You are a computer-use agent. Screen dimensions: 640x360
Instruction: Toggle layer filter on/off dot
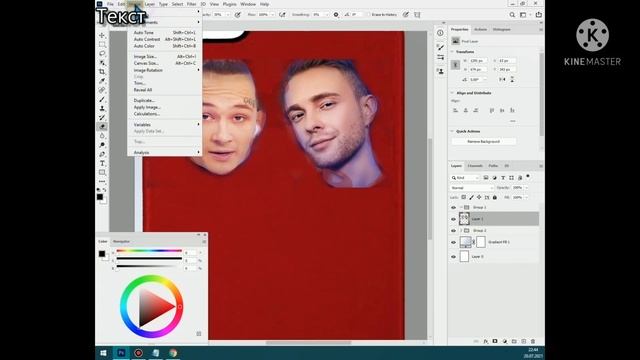click(528, 176)
